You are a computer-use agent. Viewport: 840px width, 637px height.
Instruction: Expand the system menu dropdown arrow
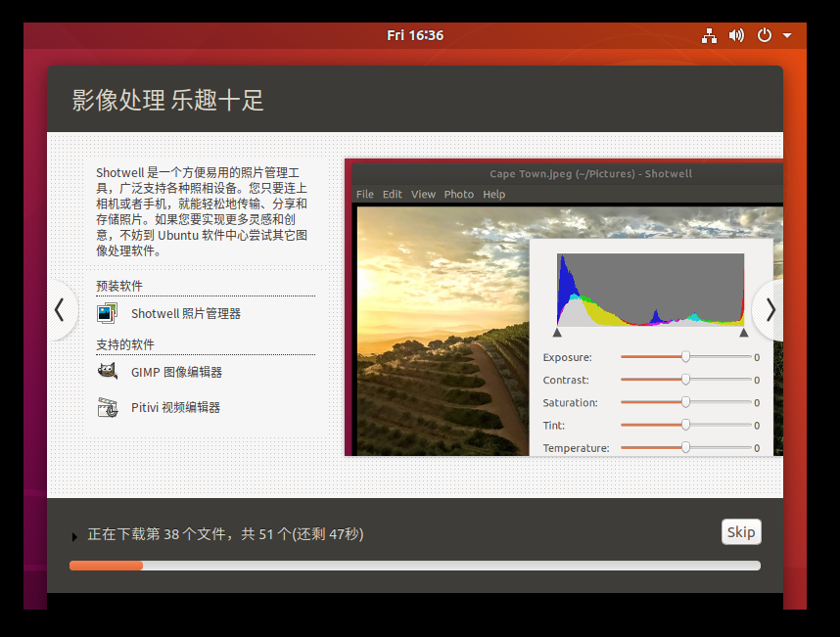click(787, 36)
